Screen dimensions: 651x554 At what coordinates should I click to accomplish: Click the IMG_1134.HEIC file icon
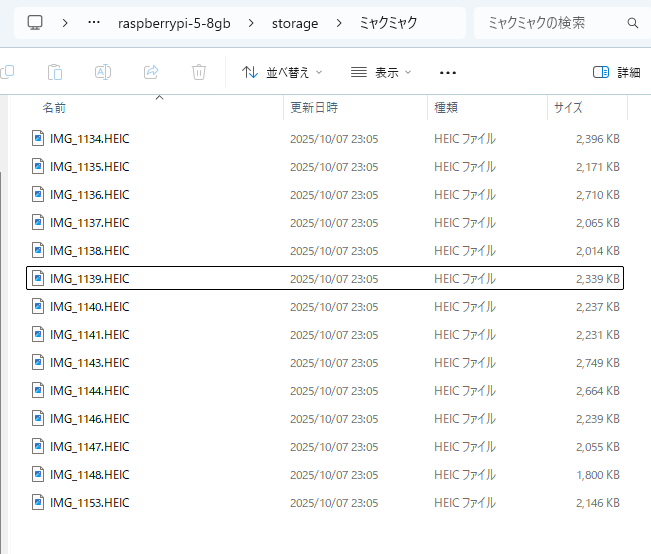pos(38,138)
